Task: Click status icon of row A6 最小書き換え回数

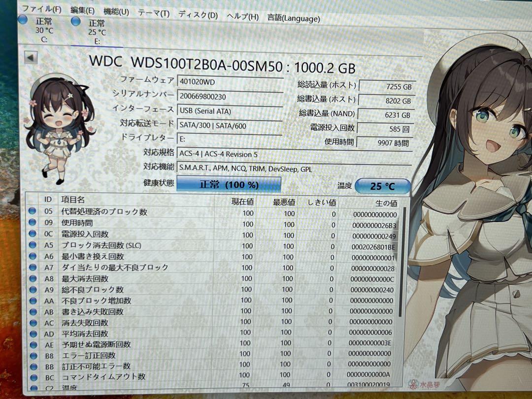Action: [33, 256]
